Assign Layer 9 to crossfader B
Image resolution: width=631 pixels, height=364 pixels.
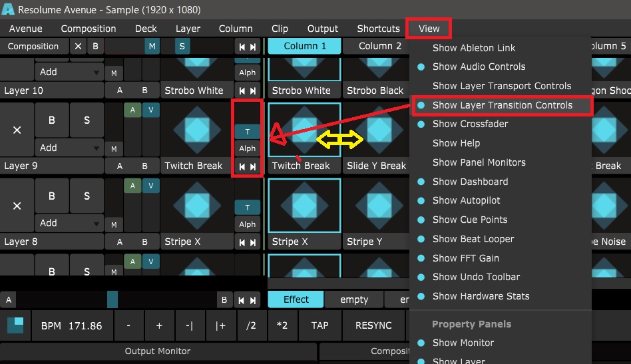[145, 166]
